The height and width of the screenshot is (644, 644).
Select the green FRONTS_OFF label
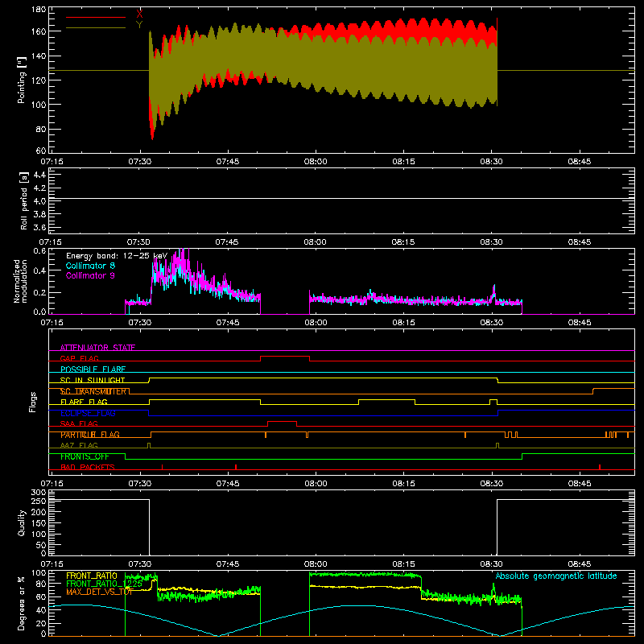[85, 456]
